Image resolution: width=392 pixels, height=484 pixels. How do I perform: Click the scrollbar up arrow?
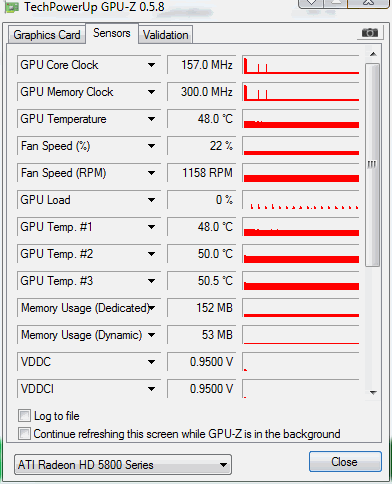pyautogui.click(x=373, y=54)
